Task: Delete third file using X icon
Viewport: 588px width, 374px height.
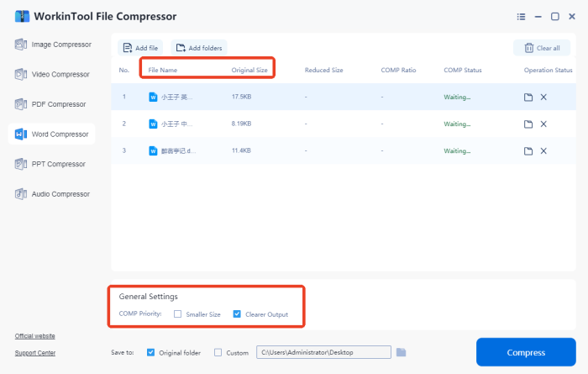Action: tap(543, 151)
